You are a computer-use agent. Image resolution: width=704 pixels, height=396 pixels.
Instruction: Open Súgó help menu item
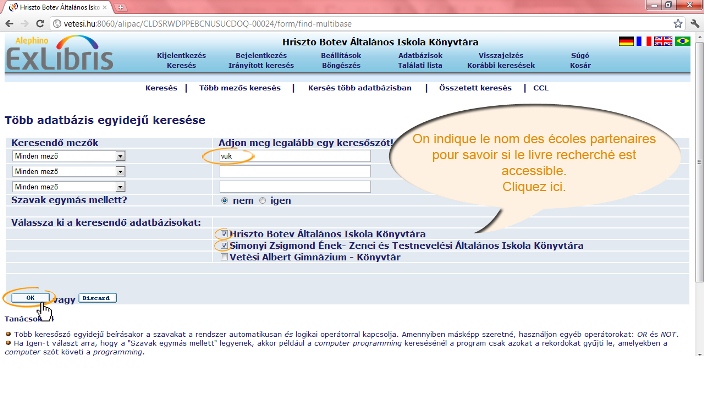click(x=580, y=55)
